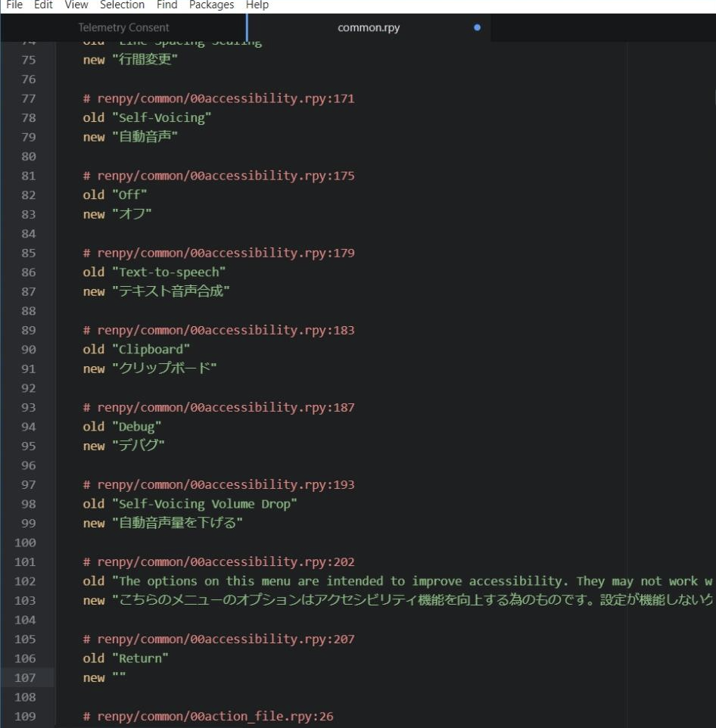Open the Packages menu
The width and height of the screenshot is (716, 728).
[x=211, y=5]
